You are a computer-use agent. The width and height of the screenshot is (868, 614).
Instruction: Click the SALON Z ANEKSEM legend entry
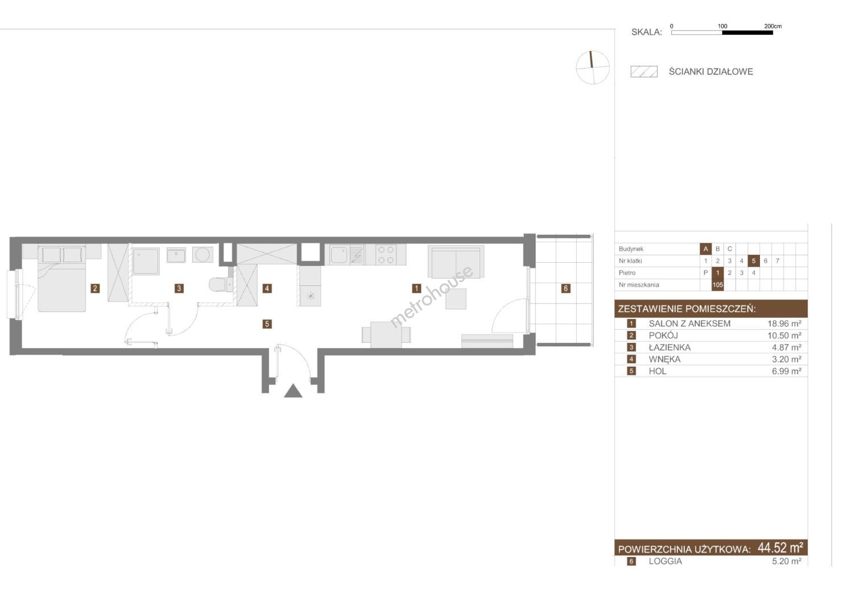(x=689, y=323)
